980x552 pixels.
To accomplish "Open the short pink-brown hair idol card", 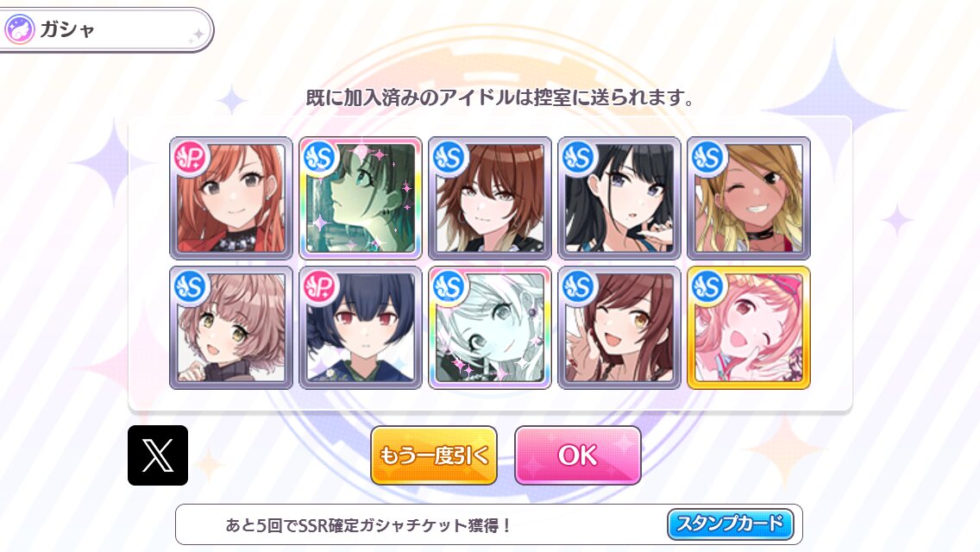I will (x=231, y=328).
